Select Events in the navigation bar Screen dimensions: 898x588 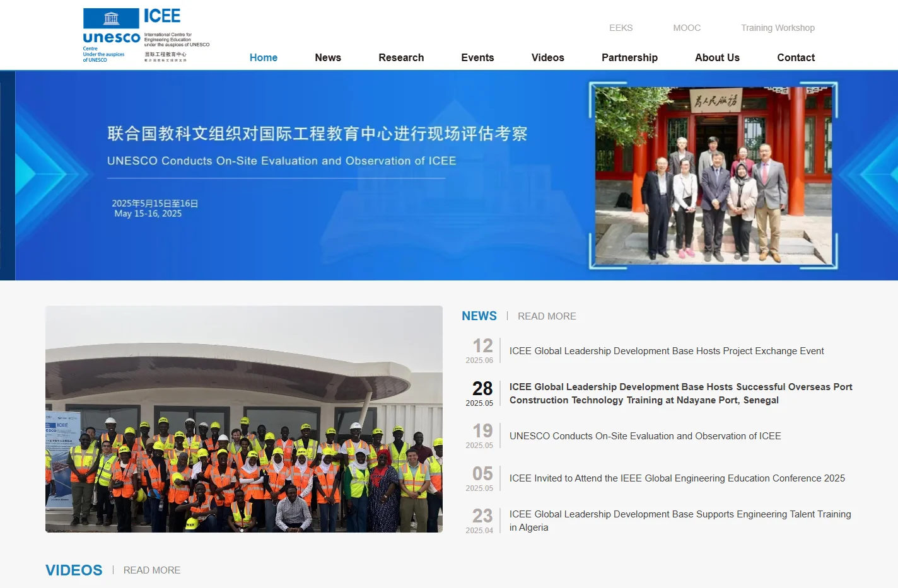477,57
